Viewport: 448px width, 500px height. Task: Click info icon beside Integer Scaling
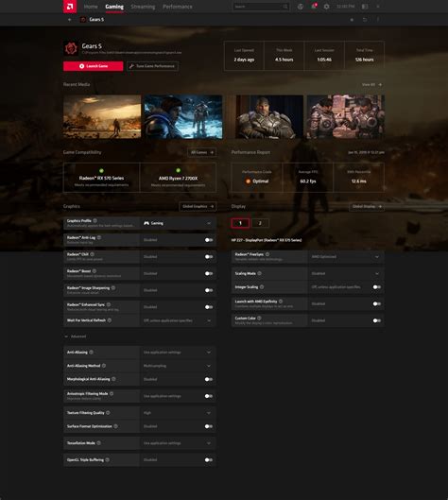click(x=262, y=287)
